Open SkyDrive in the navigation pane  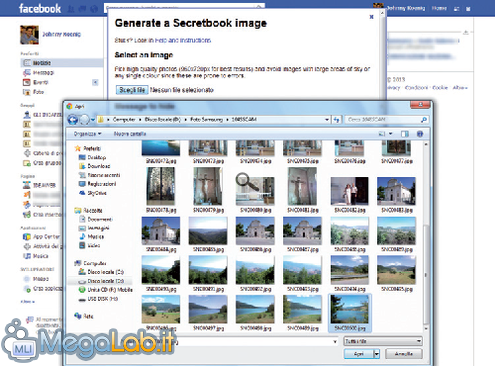[x=97, y=193]
